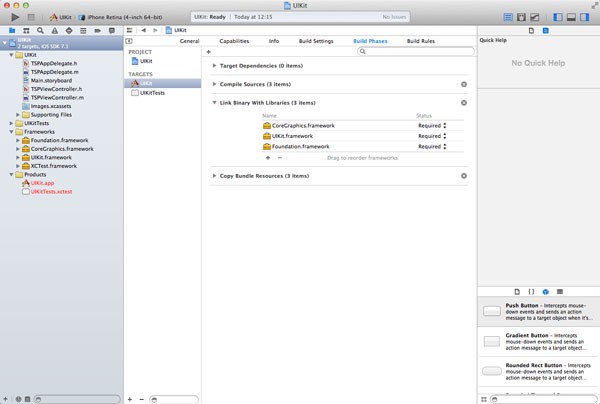Choose the iPhone Retina scheme destination
The height and width of the screenshot is (404, 600).
pyautogui.click(x=121, y=17)
